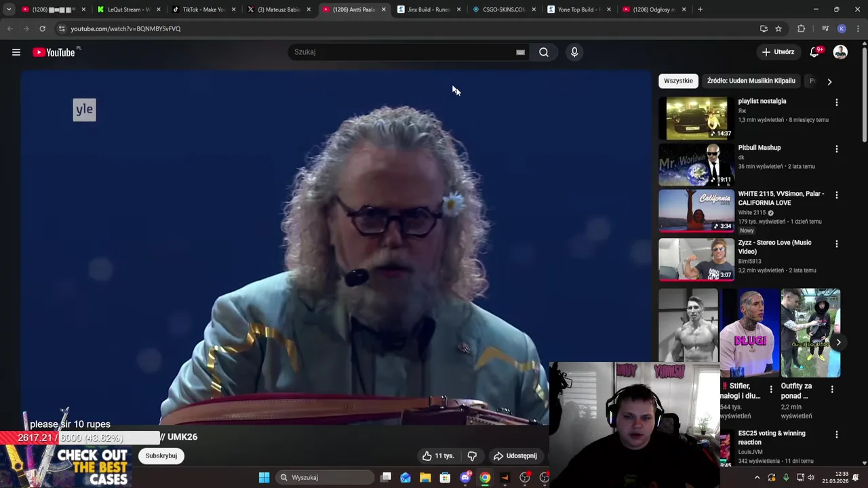
Task: Click the Udostępnij share button
Action: coord(515,456)
